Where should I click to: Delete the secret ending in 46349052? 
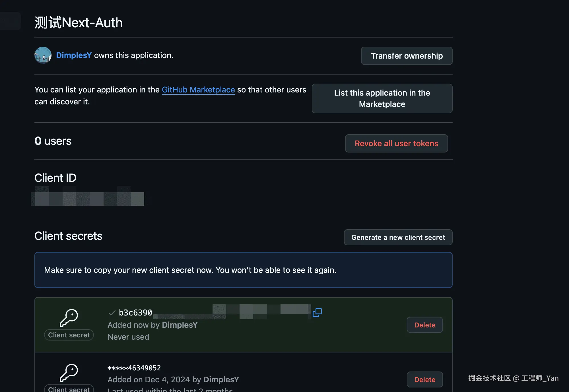(x=424, y=379)
